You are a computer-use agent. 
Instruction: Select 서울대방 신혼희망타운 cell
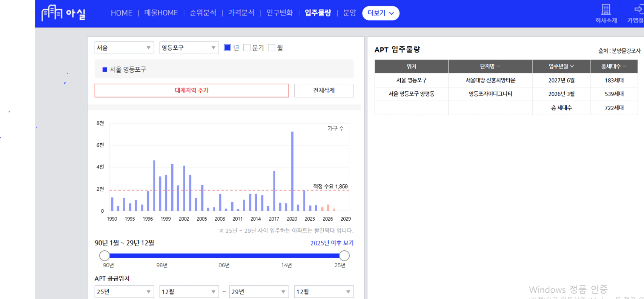click(x=490, y=80)
